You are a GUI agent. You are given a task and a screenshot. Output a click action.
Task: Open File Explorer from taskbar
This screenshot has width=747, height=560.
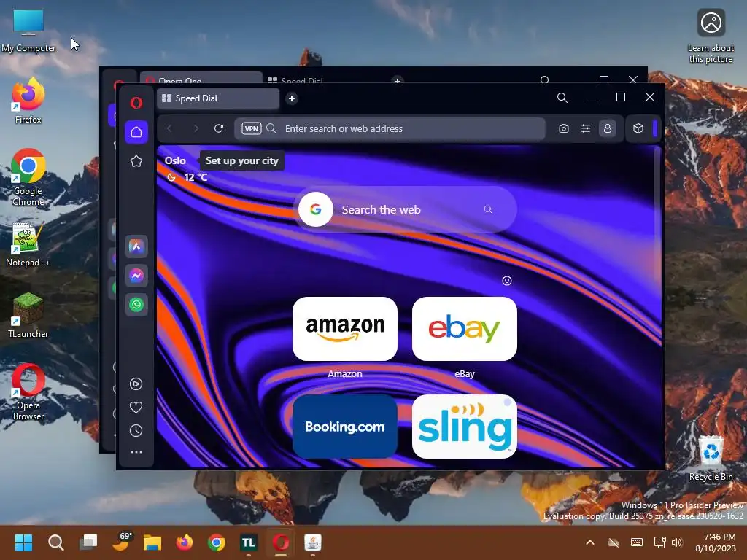152,542
